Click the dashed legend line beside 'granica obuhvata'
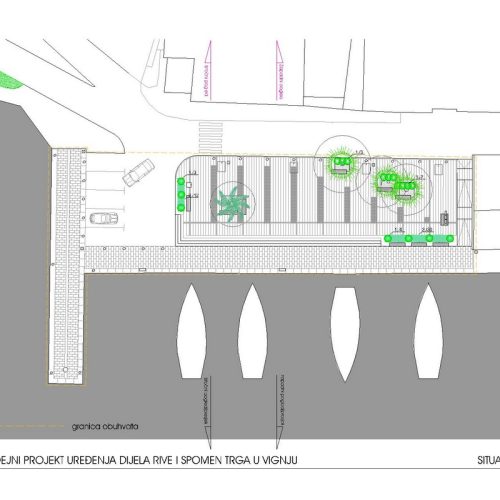The image size is (500, 500). [32, 426]
